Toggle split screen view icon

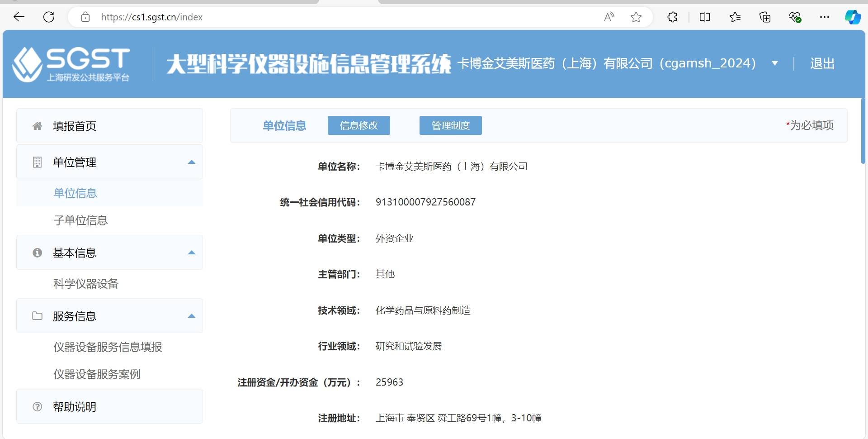pyautogui.click(x=704, y=17)
